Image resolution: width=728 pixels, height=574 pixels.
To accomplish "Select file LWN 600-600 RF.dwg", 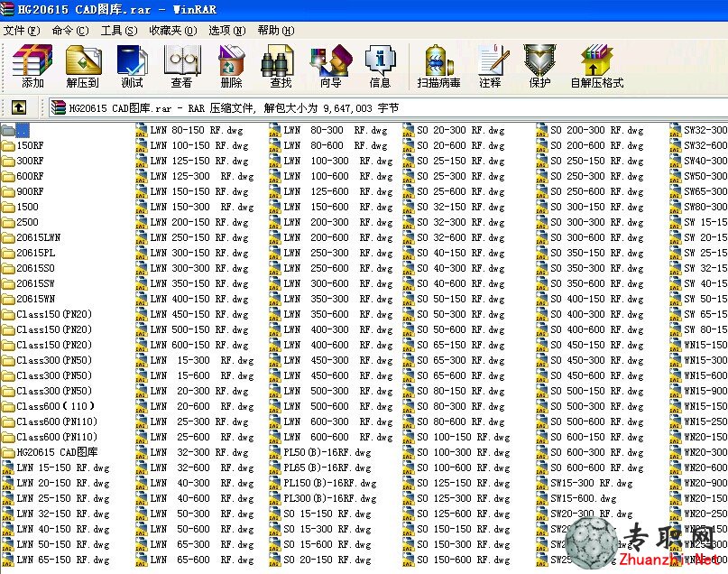I will point(338,437).
